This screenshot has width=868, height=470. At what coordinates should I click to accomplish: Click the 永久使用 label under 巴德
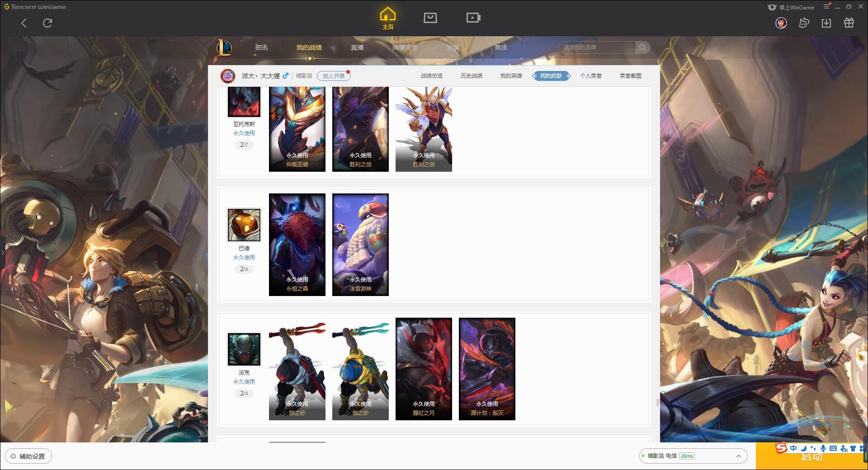point(244,258)
